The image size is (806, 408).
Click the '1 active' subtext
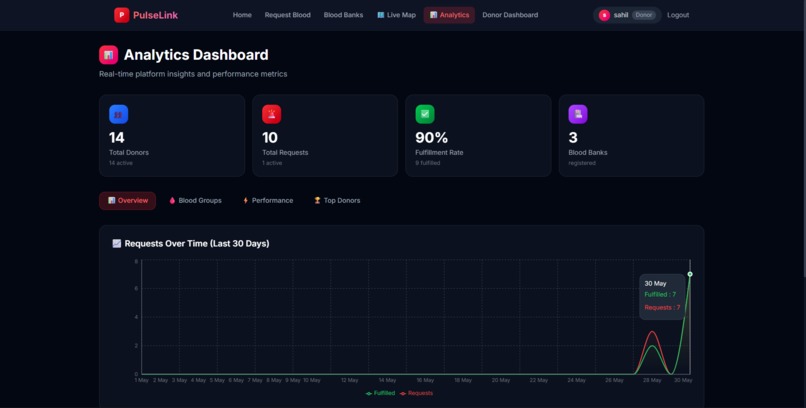(272, 163)
